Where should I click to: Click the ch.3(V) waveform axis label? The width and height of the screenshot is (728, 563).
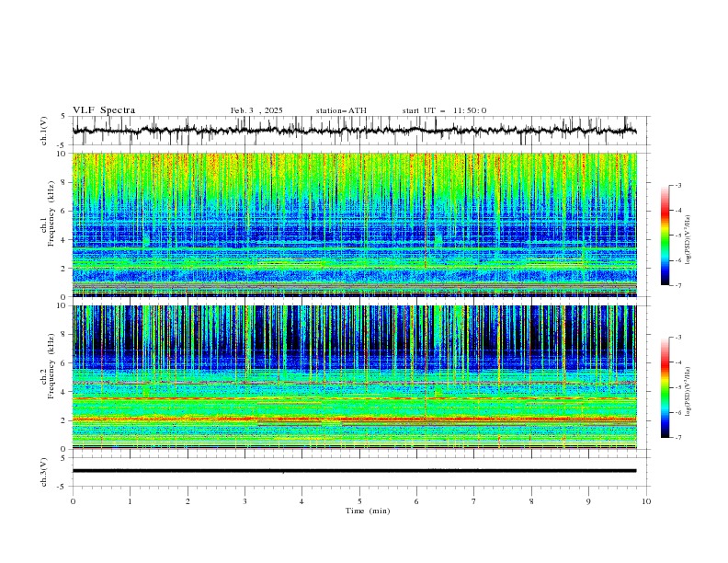pyautogui.click(x=44, y=472)
